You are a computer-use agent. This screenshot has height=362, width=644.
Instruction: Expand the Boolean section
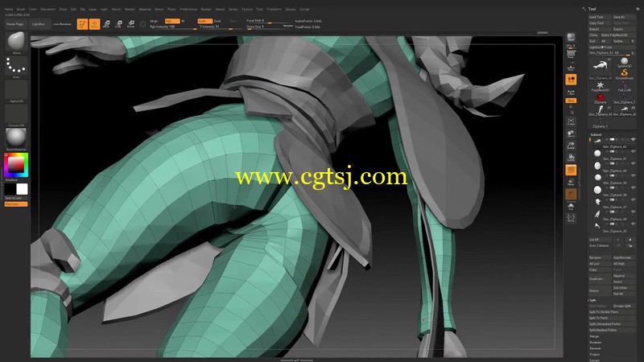(x=596, y=343)
